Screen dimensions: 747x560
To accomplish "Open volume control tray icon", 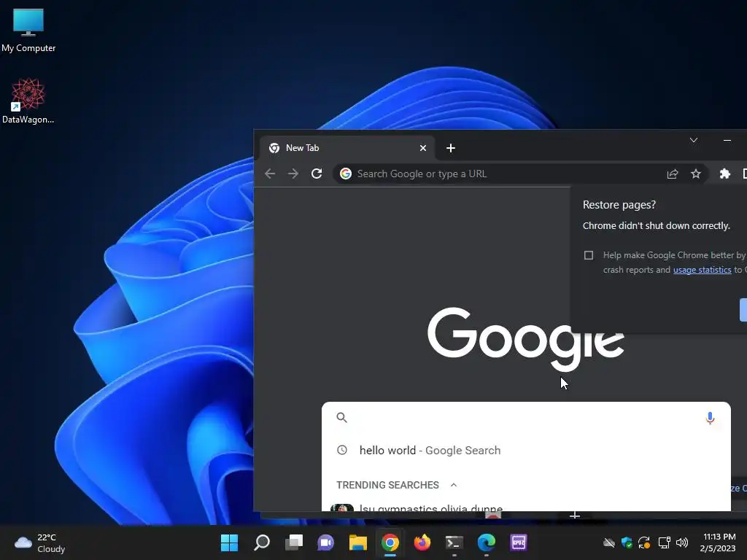I will 682,542.
